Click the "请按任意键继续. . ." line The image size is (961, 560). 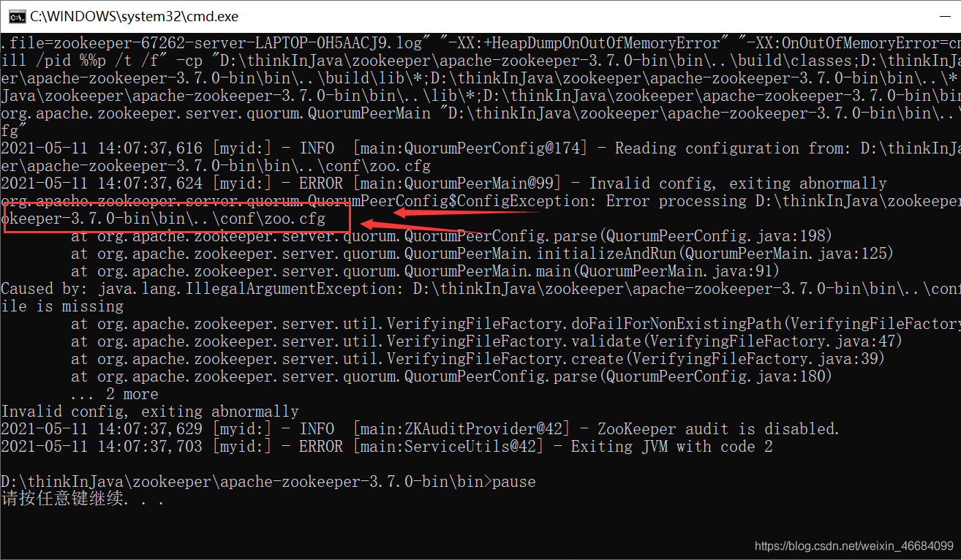click(x=82, y=500)
